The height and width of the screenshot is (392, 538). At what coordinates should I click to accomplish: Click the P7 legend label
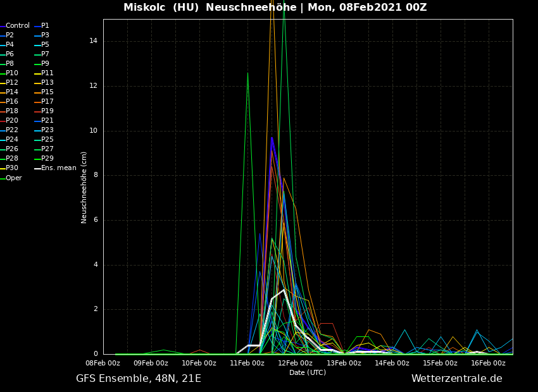(45, 54)
